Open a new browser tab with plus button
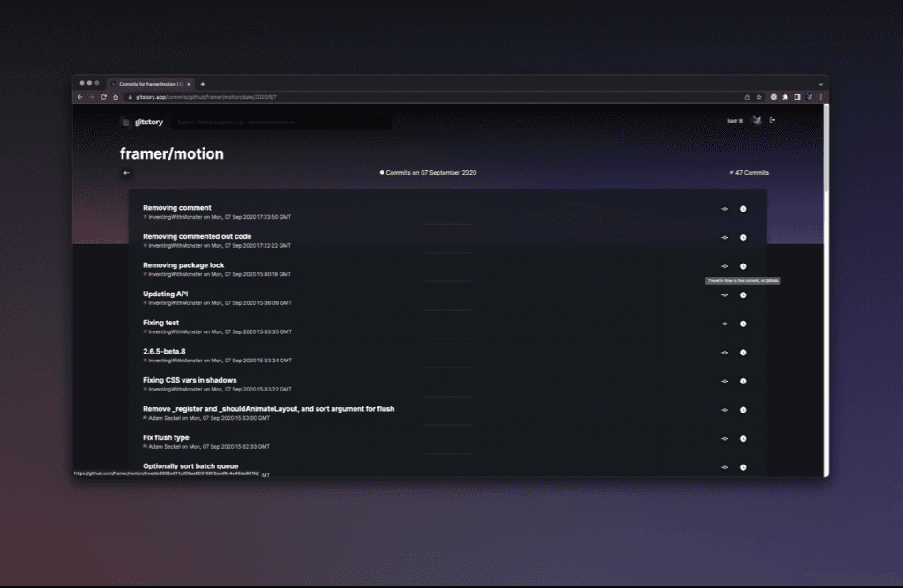Viewport: 903px width, 588px height. click(203, 84)
